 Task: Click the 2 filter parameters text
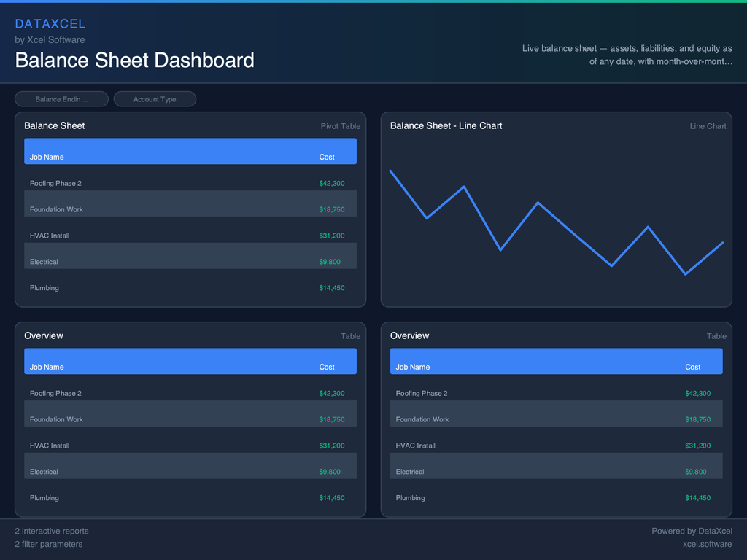pyautogui.click(x=48, y=544)
